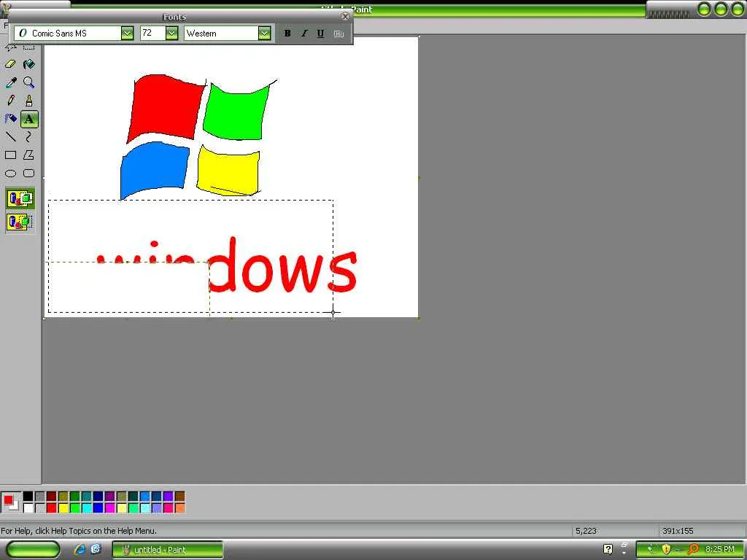Open the green Start button
This screenshot has height=560, width=747.
(x=34, y=550)
